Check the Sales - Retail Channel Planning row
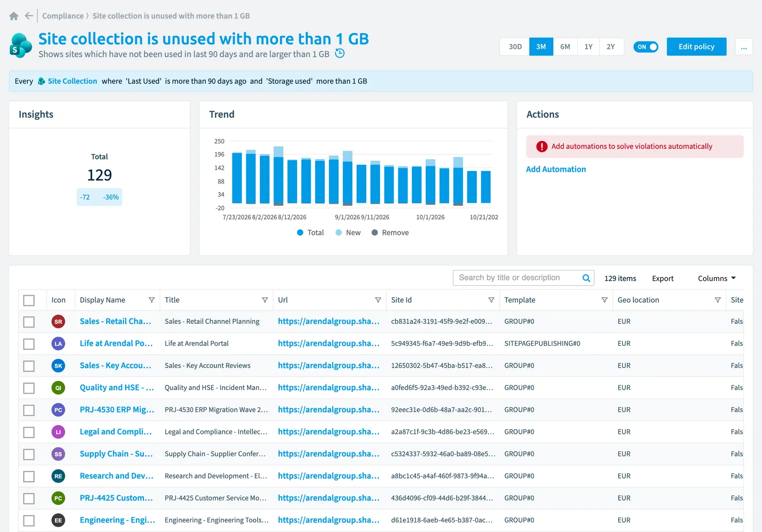 tap(29, 322)
